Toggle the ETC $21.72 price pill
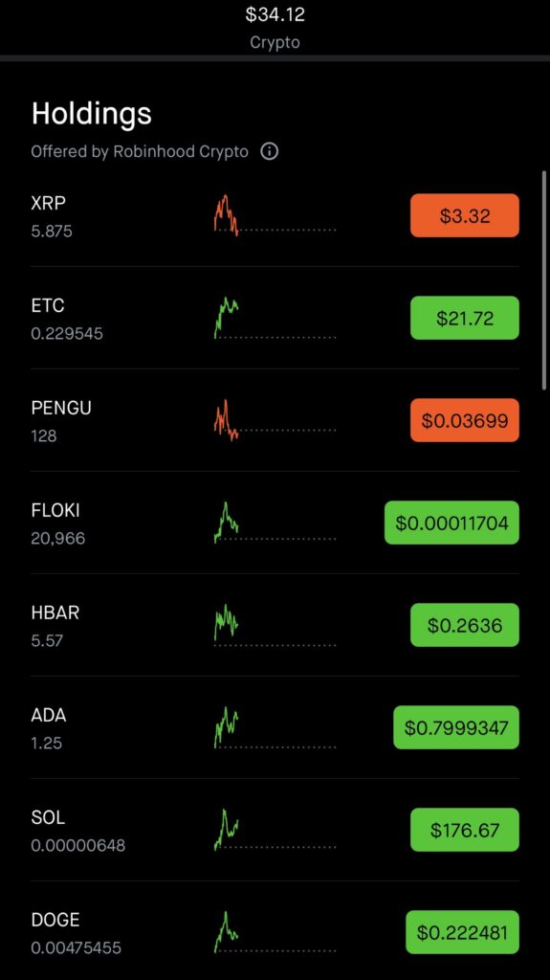Viewport: 550px width, 980px height. (x=464, y=318)
